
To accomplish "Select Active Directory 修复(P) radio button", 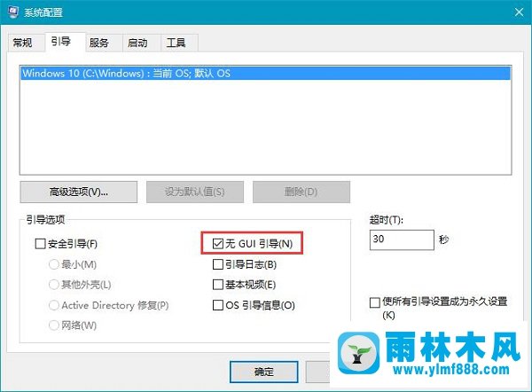I will coord(54,305).
